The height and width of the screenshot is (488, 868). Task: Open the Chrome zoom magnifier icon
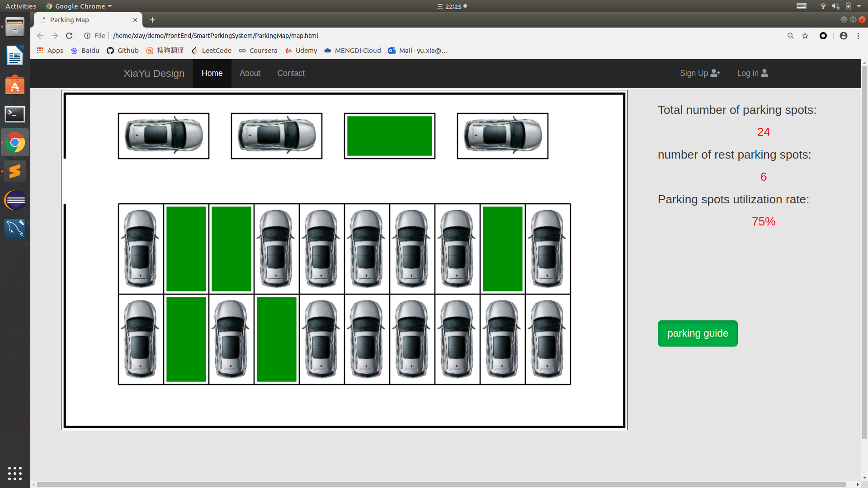791,36
